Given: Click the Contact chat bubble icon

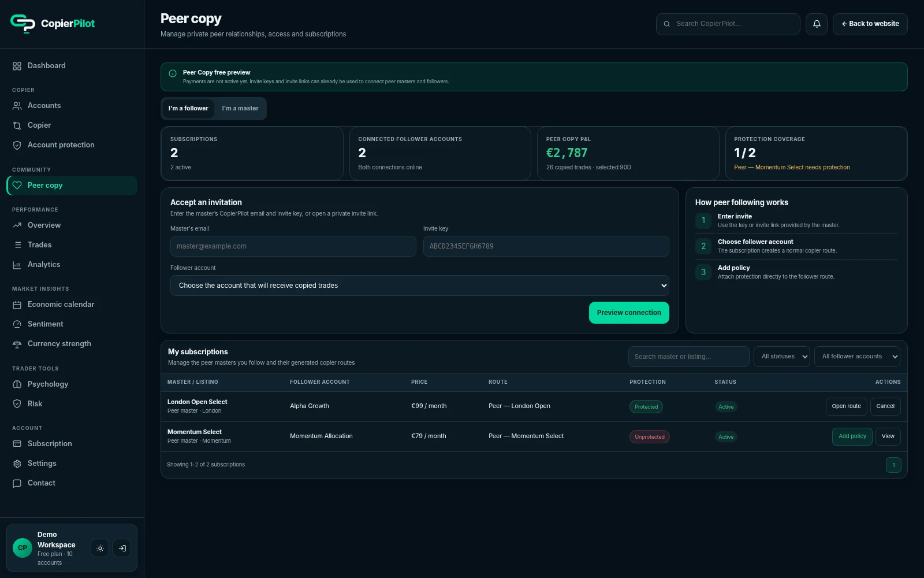Looking at the screenshot, I should coord(17,483).
